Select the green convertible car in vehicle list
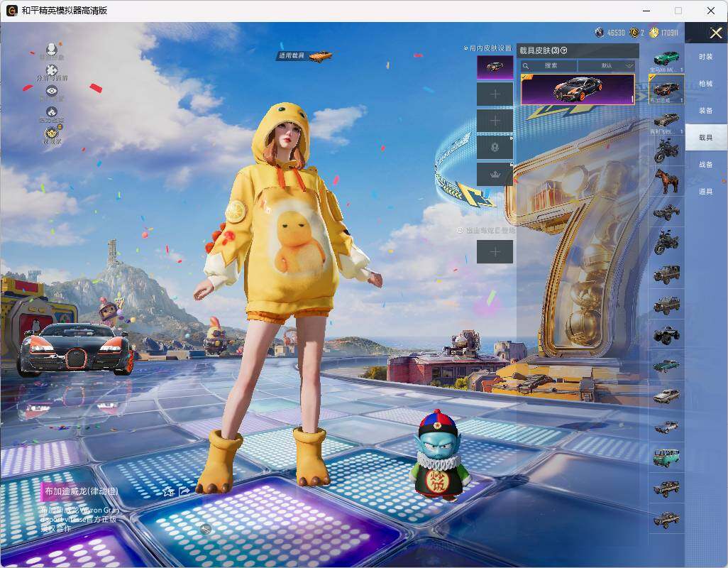728x568 pixels. point(666,60)
